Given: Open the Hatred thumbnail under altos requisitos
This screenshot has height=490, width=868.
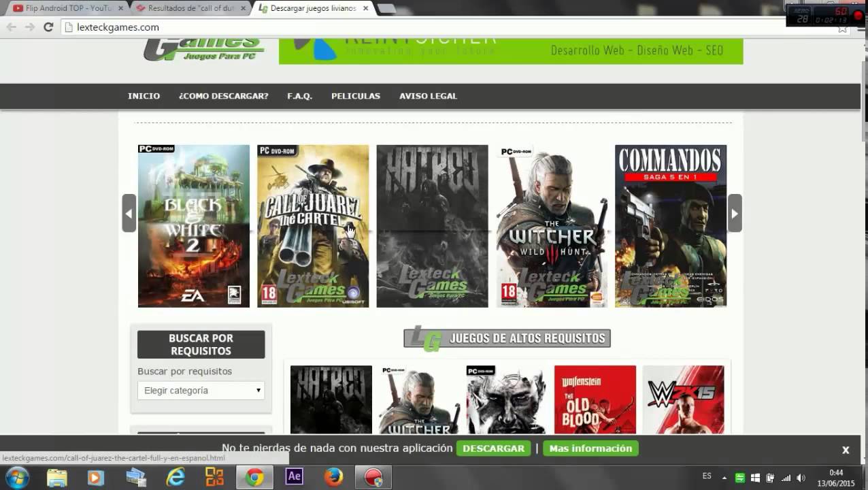Looking at the screenshot, I should click(x=331, y=399).
